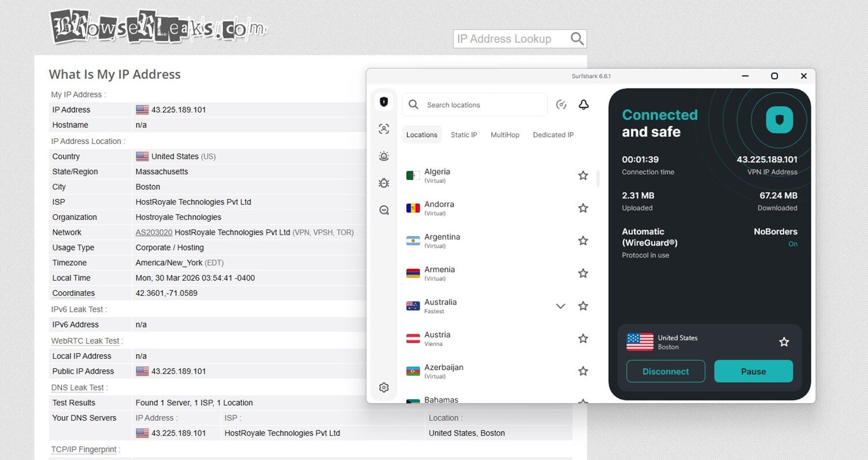This screenshot has height=460, width=868.
Task: Open Alternative ID person icon in sidebar
Action: [x=384, y=129]
